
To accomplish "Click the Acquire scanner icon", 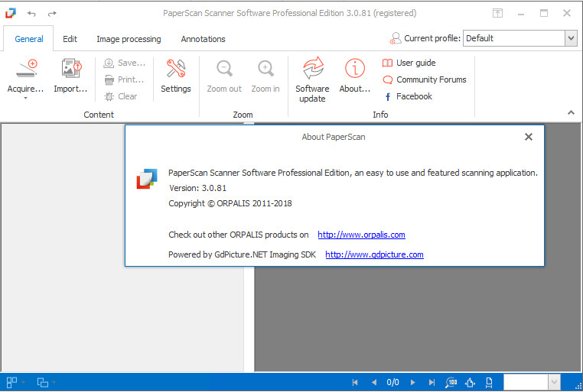I will [27, 68].
